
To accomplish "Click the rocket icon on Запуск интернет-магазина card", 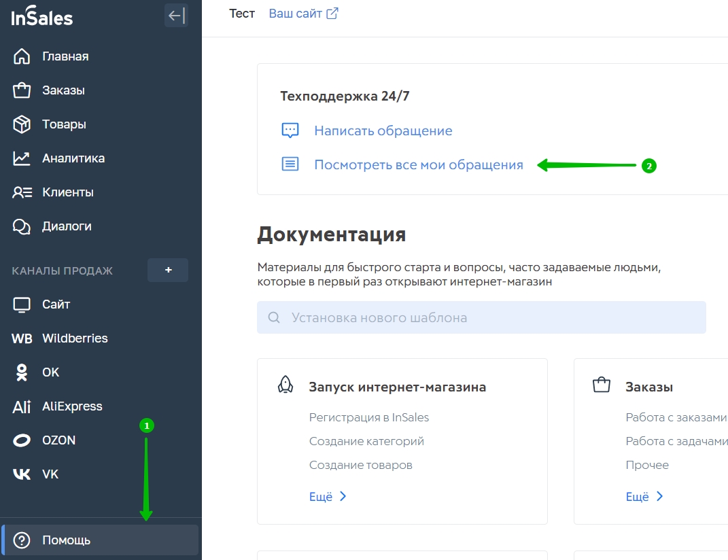I will tap(285, 385).
